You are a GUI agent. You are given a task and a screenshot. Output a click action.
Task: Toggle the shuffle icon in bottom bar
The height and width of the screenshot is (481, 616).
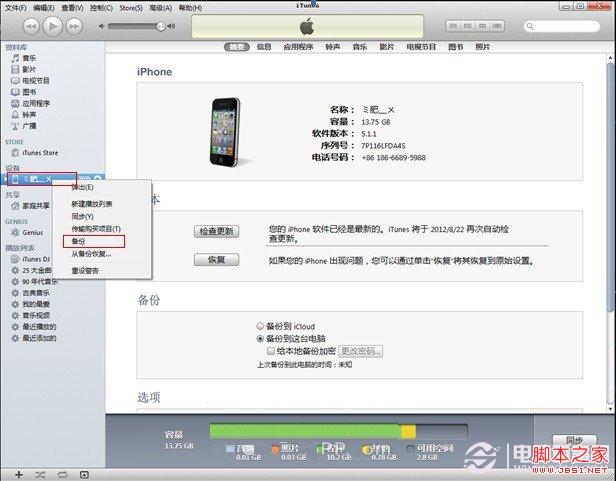pos(40,475)
